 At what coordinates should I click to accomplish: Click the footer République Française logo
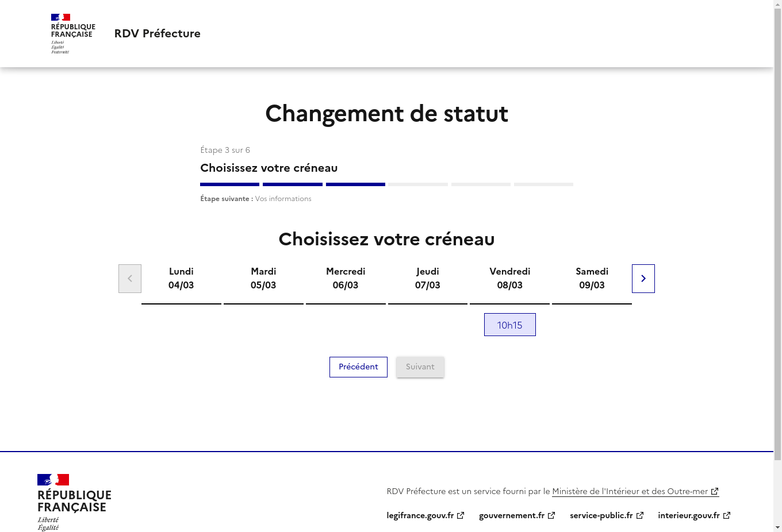coord(74,502)
